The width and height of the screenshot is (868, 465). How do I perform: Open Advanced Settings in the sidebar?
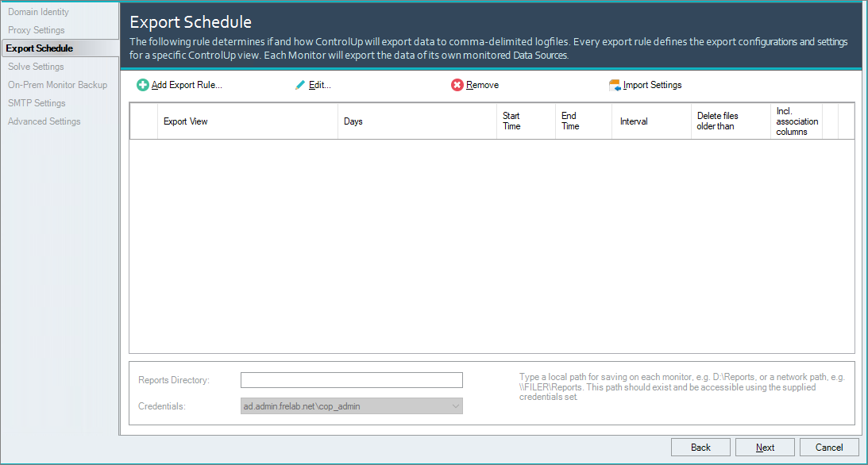(x=44, y=121)
